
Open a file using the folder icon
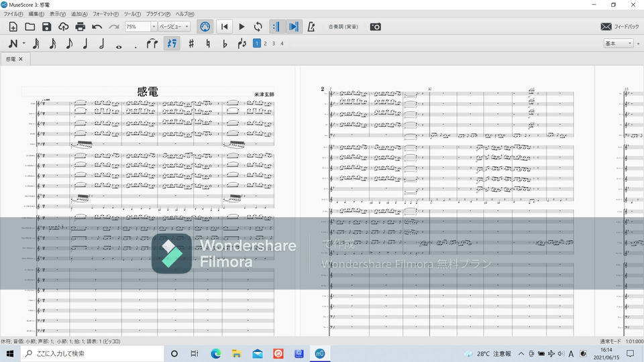[x=30, y=27]
